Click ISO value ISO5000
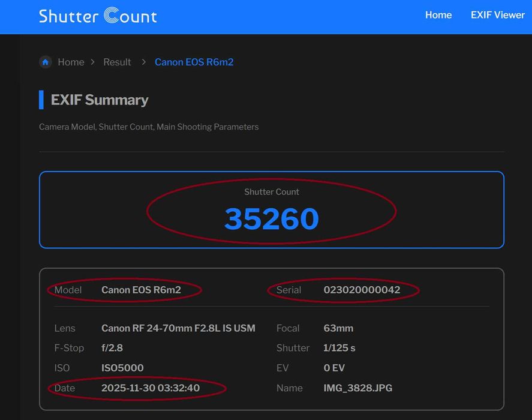The image size is (532, 420). [122, 368]
